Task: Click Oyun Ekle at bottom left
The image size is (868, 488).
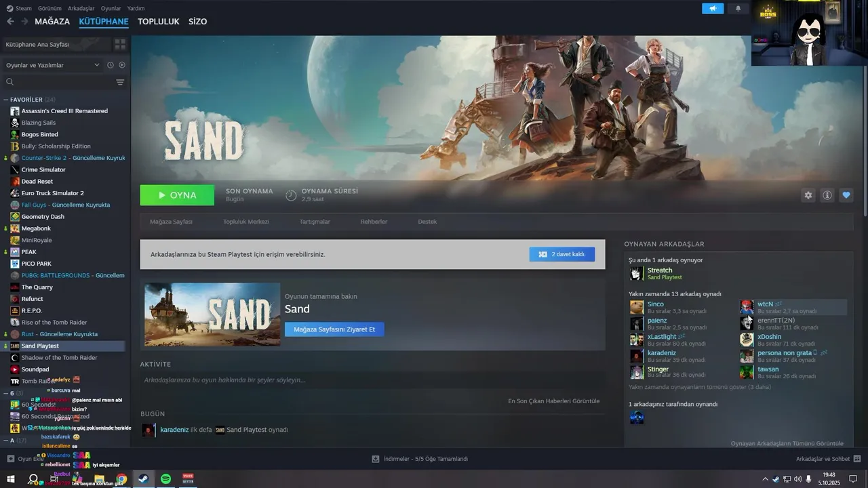Action: pos(26,459)
